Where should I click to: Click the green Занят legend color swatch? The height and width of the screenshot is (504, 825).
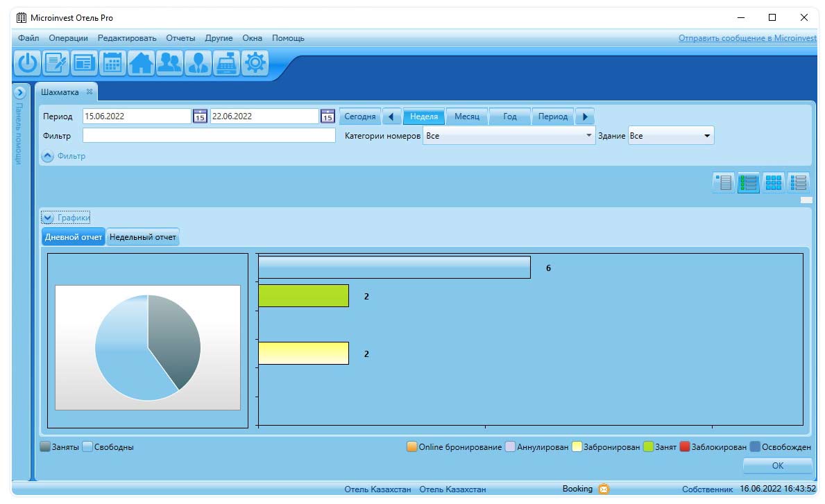649,447
